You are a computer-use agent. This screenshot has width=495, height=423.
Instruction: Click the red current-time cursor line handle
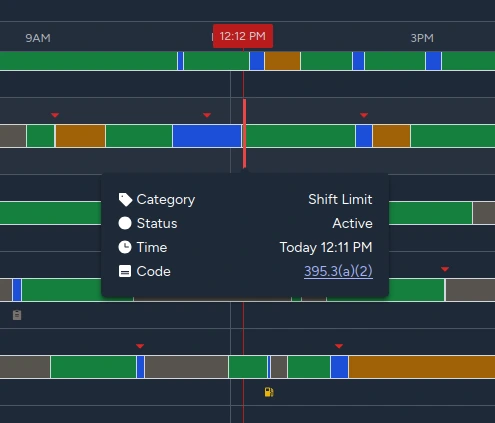(245, 133)
